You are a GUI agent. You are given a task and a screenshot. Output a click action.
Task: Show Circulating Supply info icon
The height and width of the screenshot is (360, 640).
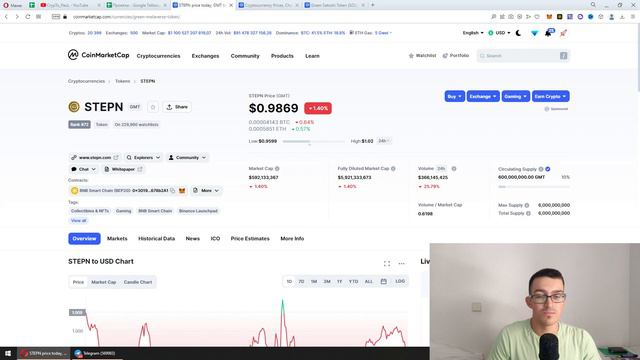[x=541, y=169]
